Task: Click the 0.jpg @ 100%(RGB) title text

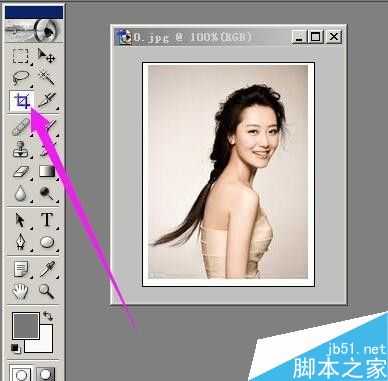Action: [192, 37]
